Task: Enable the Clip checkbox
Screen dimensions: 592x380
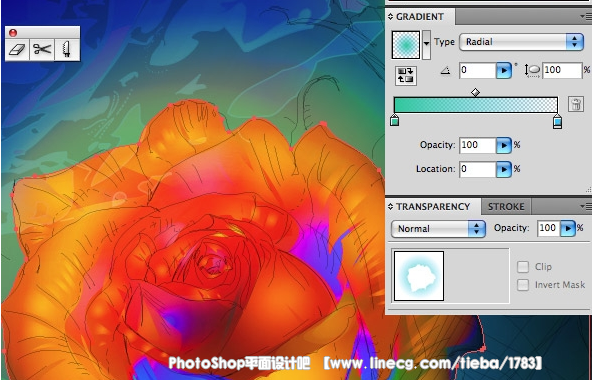Action: coord(523,267)
